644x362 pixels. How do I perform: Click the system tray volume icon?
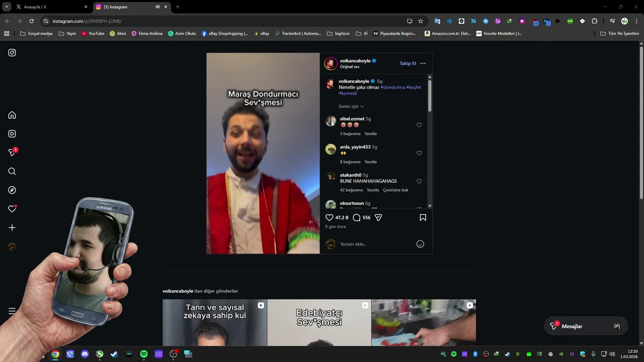(612, 354)
